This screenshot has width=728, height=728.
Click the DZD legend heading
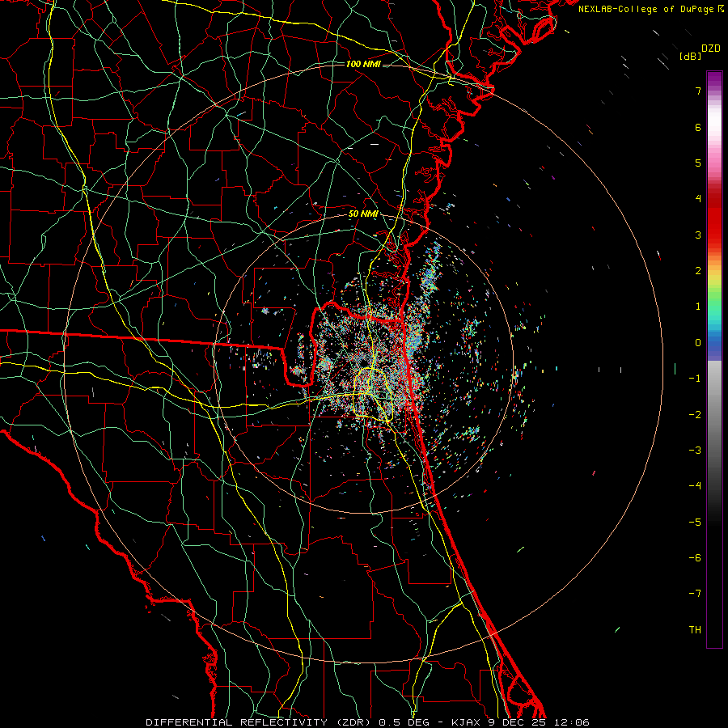coord(711,49)
